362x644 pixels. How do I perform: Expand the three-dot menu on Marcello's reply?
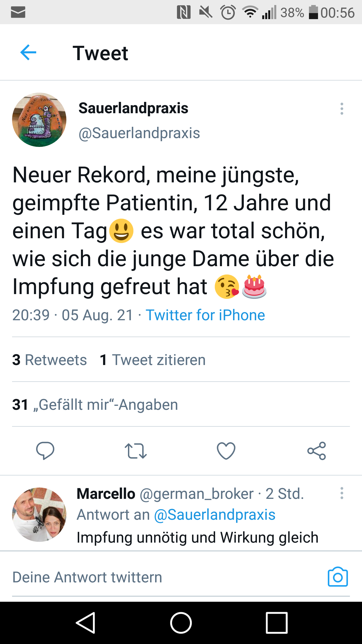pyautogui.click(x=342, y=493)
